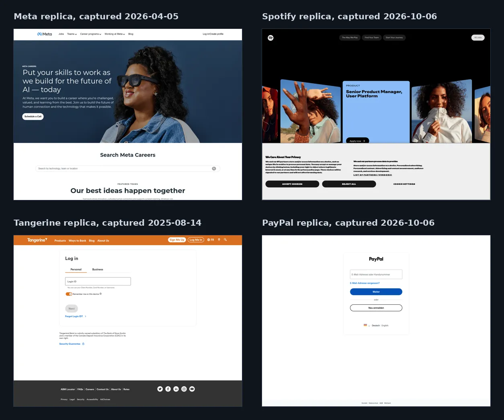Image resolution: width=504 pixels, height=420 pixels.
Task: Open Security Guarantee link
Action: pos(70,344)
